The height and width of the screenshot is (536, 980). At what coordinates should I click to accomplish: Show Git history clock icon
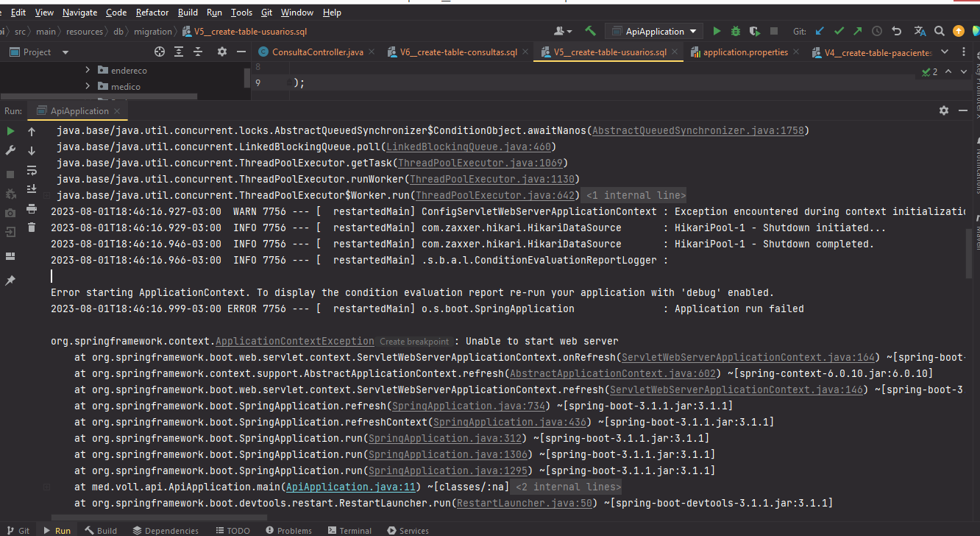pos(877,32)
